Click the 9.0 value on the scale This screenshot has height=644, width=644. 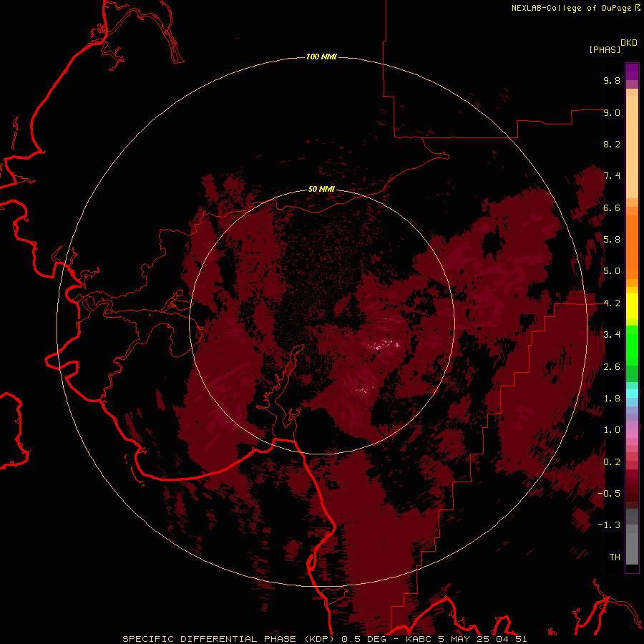coord(612,112)
